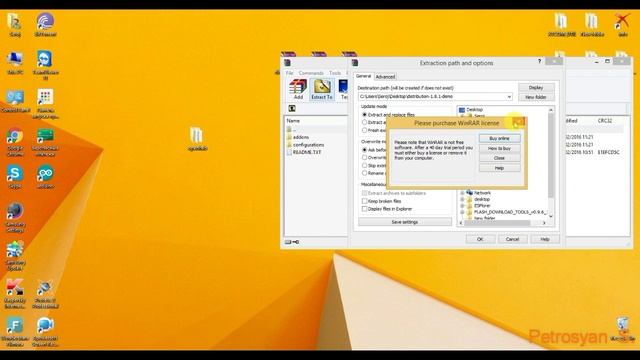The height and width of the screenshot is (360, 640).
Task: Click the Add toolbar icon in WinRAR
Action: pyautogui.click(x=298, y=89)
